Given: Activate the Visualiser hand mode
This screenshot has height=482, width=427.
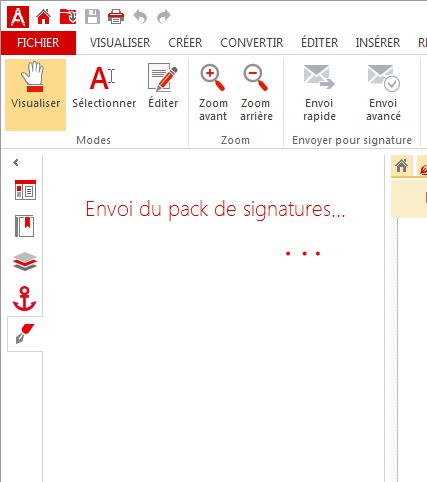Looking at the screenshot, I should click(x=35, y=95).
